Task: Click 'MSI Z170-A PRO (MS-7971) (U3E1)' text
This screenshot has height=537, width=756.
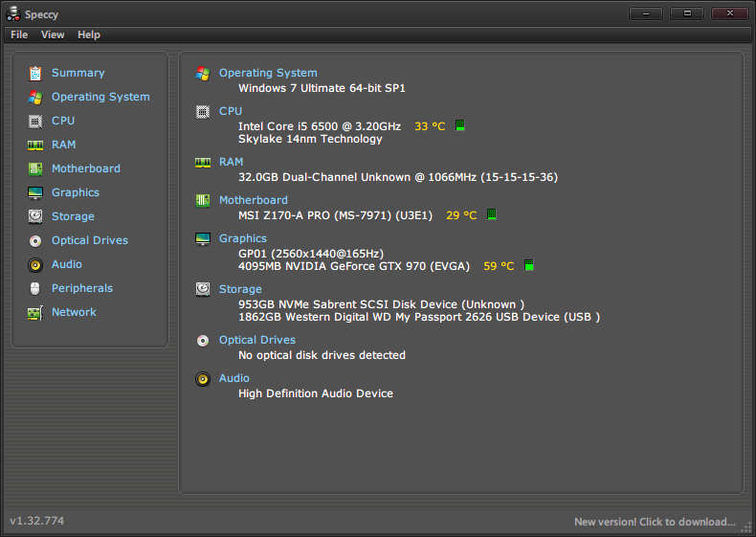Action: (336, 215)
